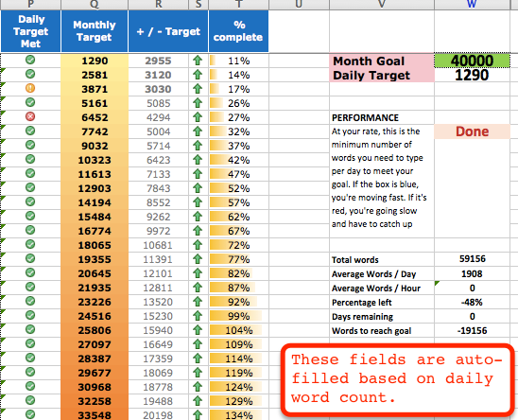Select the Words to reach goal value -19156

click(x=472, y=330)
